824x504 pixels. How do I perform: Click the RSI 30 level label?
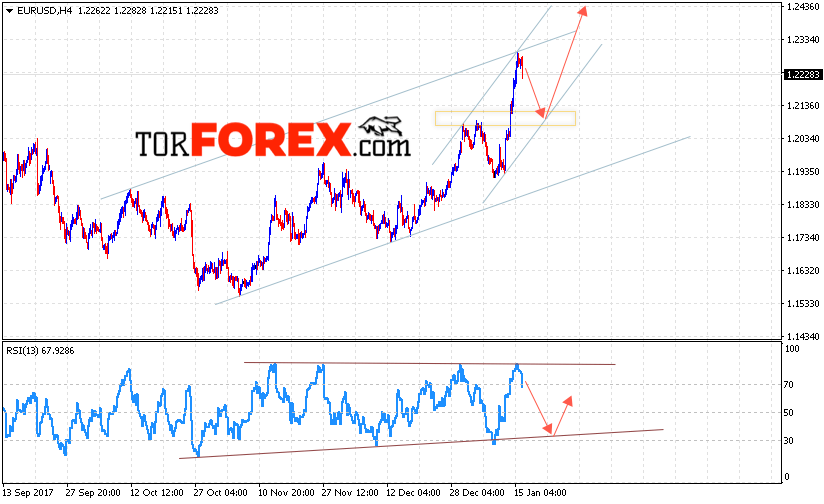788,441
